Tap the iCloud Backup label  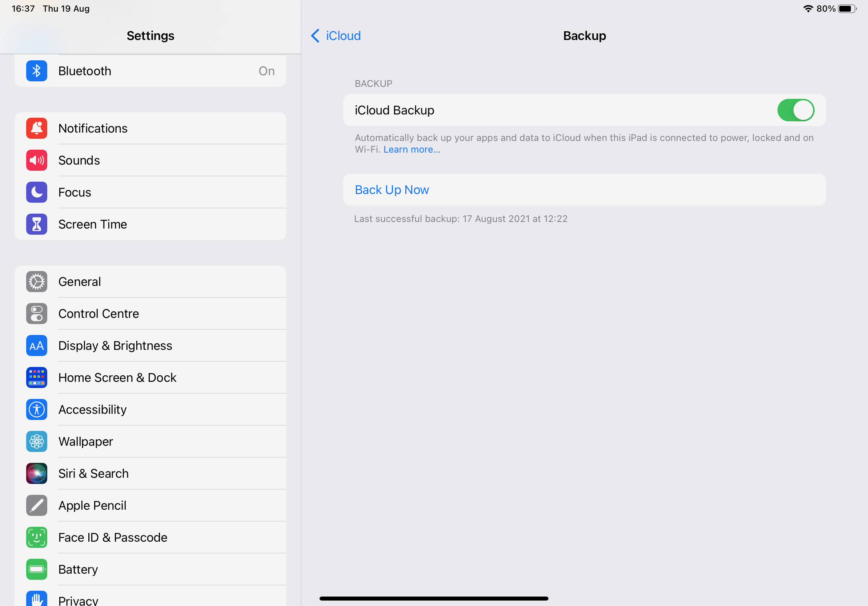(x=394, y=110)
